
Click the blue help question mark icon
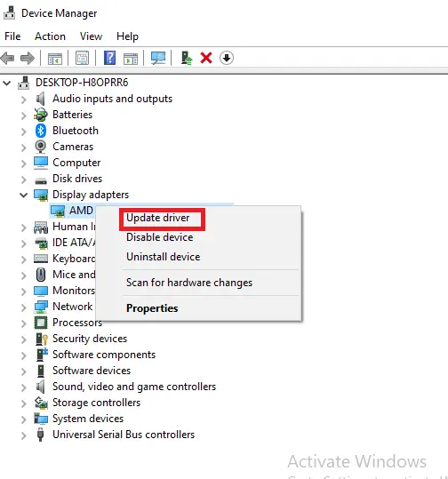click(109, 58)
